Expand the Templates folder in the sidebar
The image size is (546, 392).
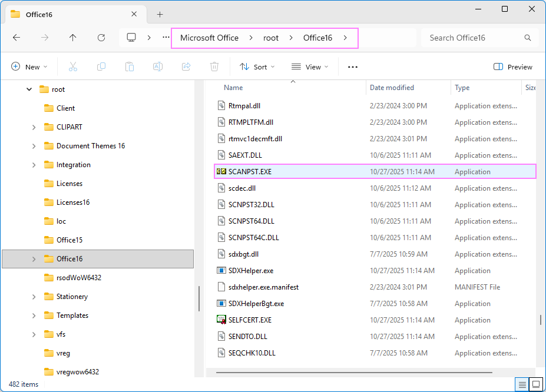(34, 315)
